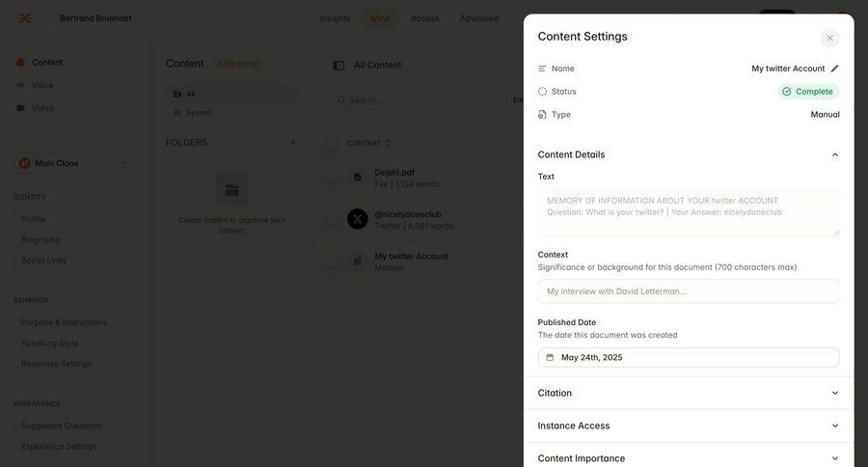
Task: Click the Delphi.pdf file icon
Action: (358, 178)
